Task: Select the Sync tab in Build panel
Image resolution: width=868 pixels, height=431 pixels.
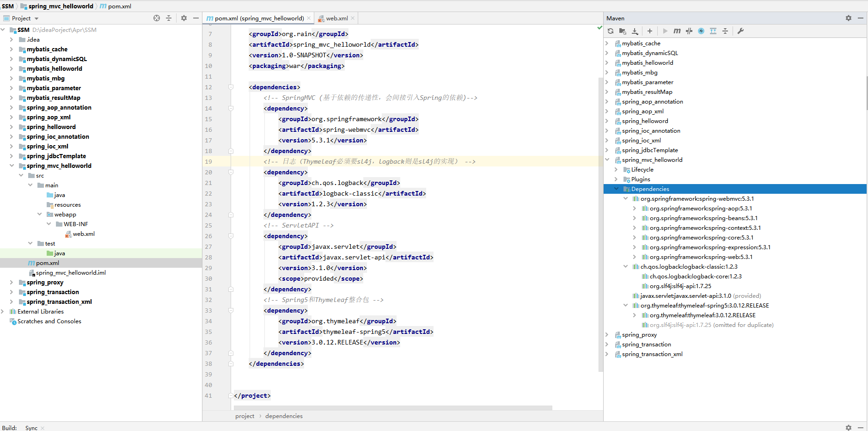Action: [x=31, y=428]
